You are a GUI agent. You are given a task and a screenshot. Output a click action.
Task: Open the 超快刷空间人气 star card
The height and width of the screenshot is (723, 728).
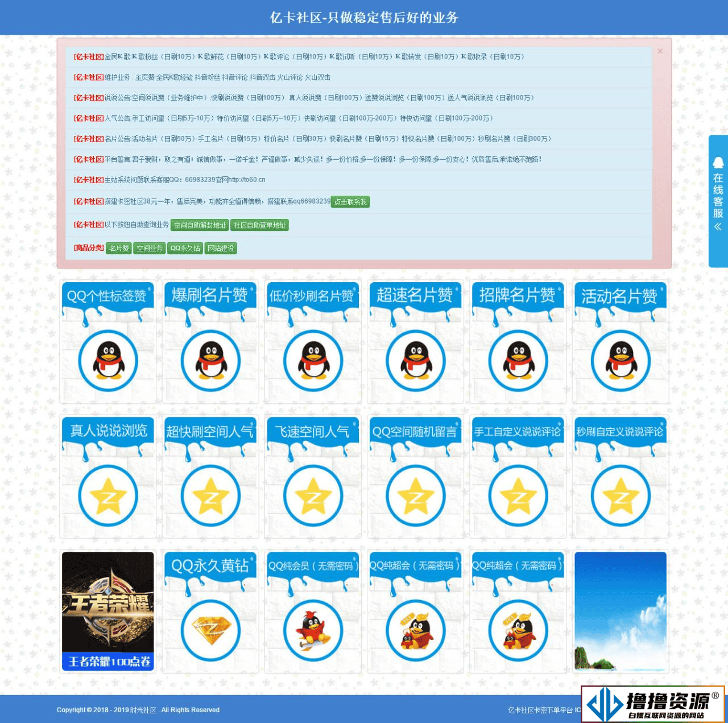click(x=210, y=477)
